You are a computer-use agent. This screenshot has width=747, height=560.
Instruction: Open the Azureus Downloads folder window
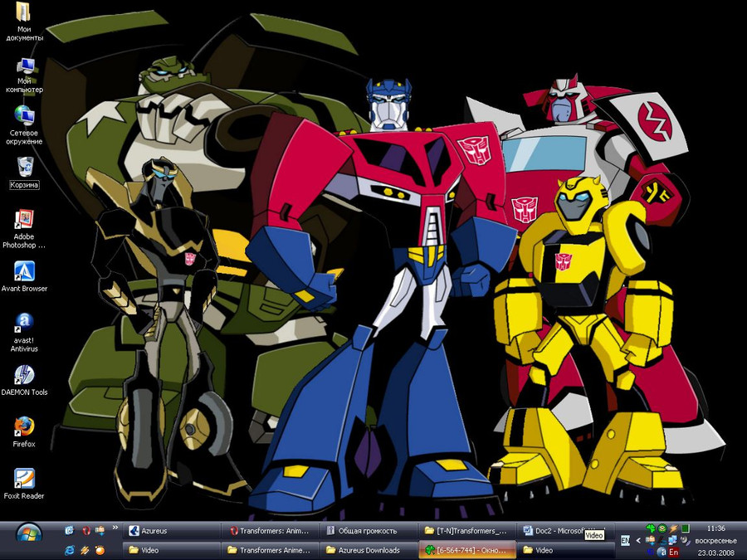(369, 550)
